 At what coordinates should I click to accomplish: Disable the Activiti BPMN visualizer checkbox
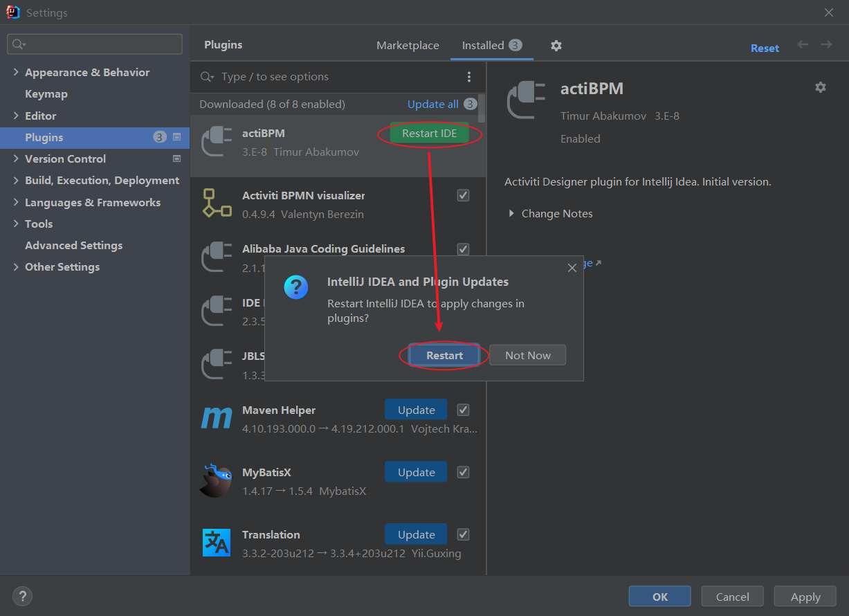pos(464,195)
